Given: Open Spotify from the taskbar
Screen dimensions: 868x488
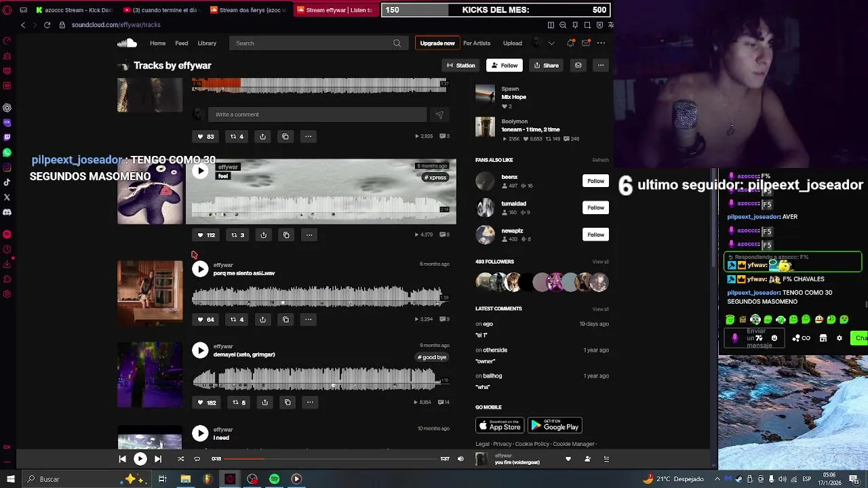Looking at the screenshot, I should pos(274,479).
